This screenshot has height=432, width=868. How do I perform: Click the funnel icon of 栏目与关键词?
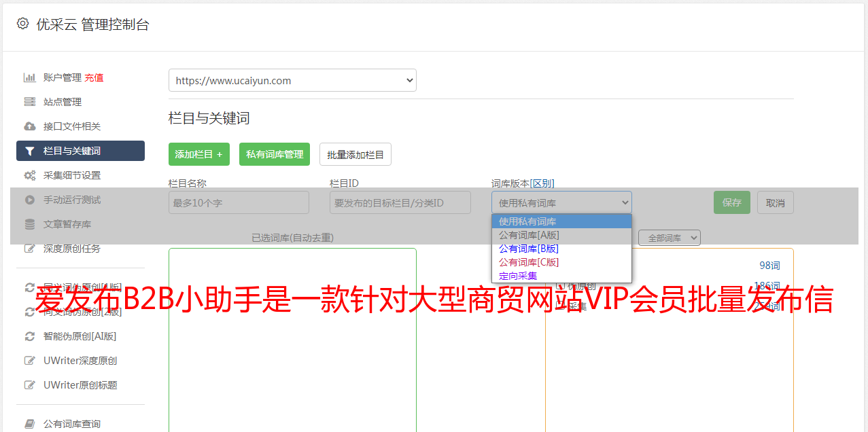click(x=29, y=151)
